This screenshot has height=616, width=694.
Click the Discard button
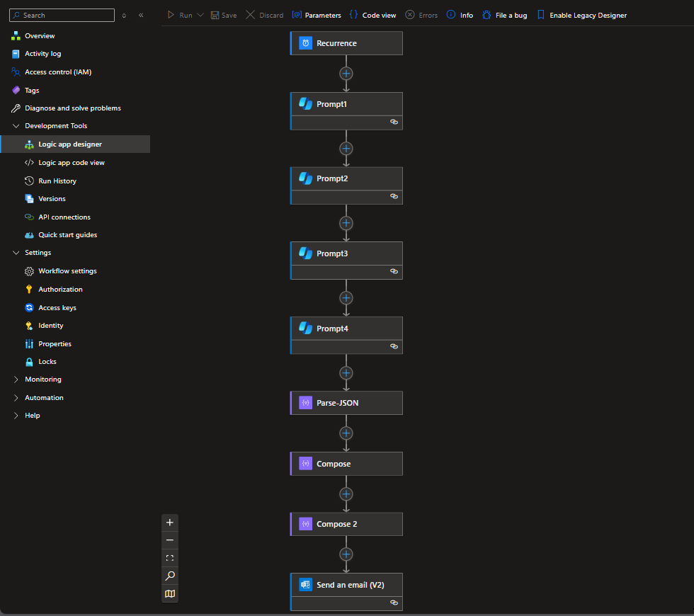(263, 14)
